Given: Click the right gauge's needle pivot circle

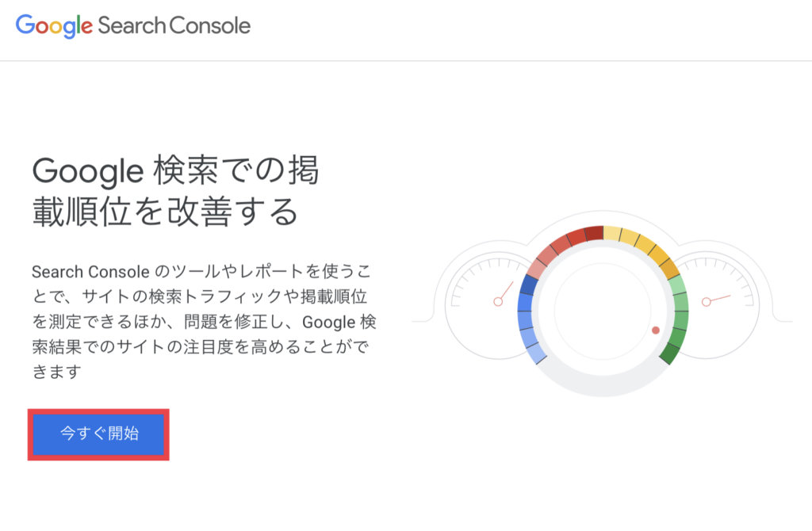Looking at the screenshot, I should (706, 301).
